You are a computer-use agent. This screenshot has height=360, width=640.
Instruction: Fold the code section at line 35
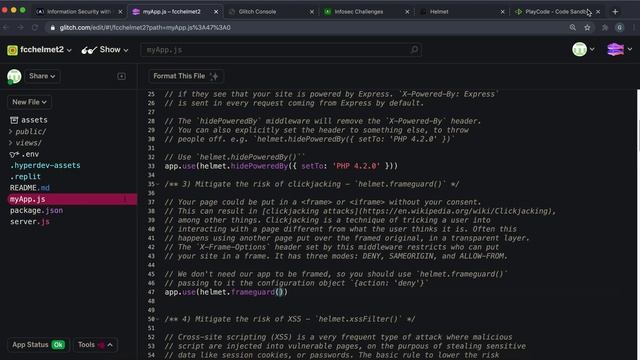[158, 184]
